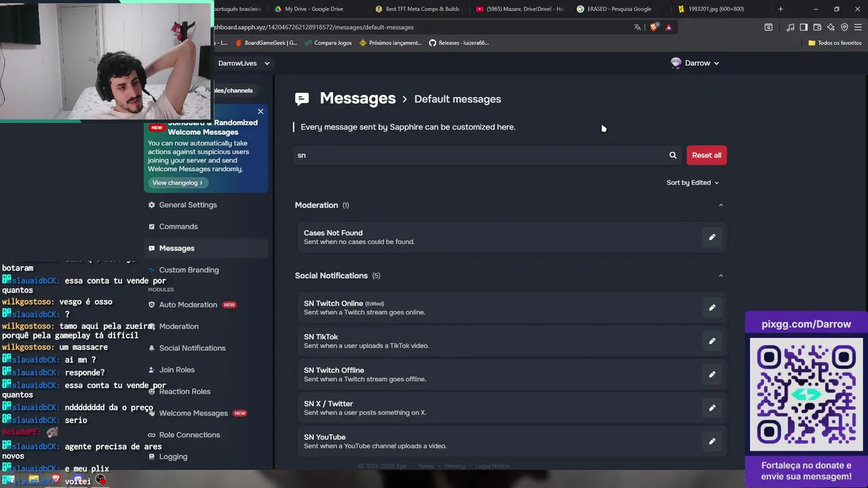Image resolution: width=868 pixels, height=488 pixels.
Task: Click the browser address bar URL
Action: pyautogui.click(x=313, y=27)
